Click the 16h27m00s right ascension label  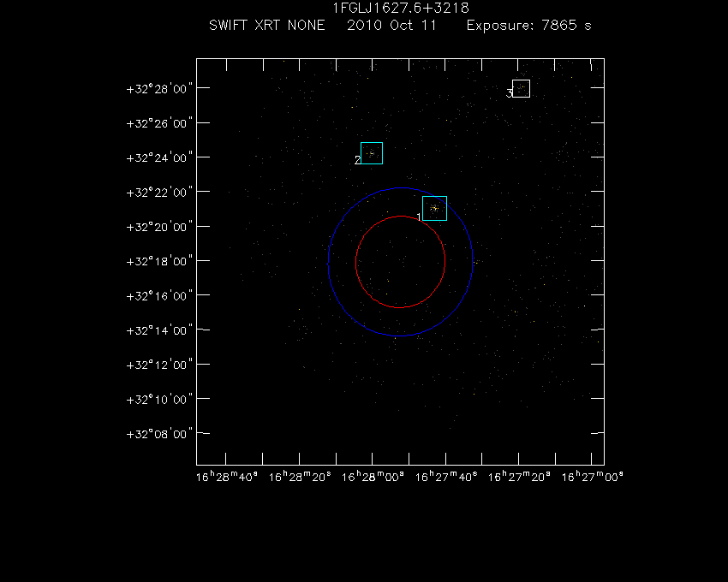(592, 477)
